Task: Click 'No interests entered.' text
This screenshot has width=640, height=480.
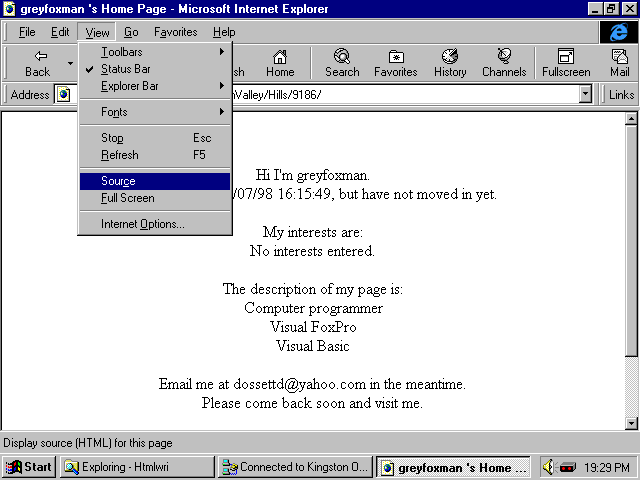Action: click(x=312, y=251)
